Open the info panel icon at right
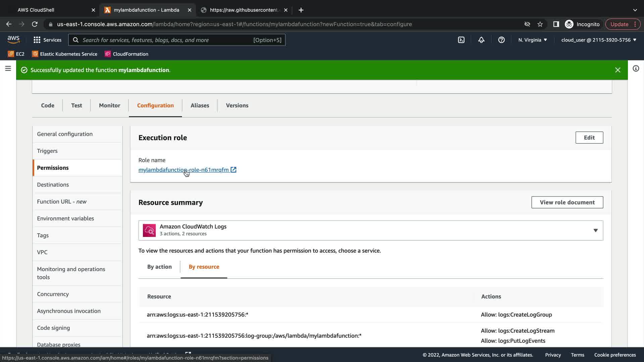This screenshot has width=644, height=362. [636, 68]
